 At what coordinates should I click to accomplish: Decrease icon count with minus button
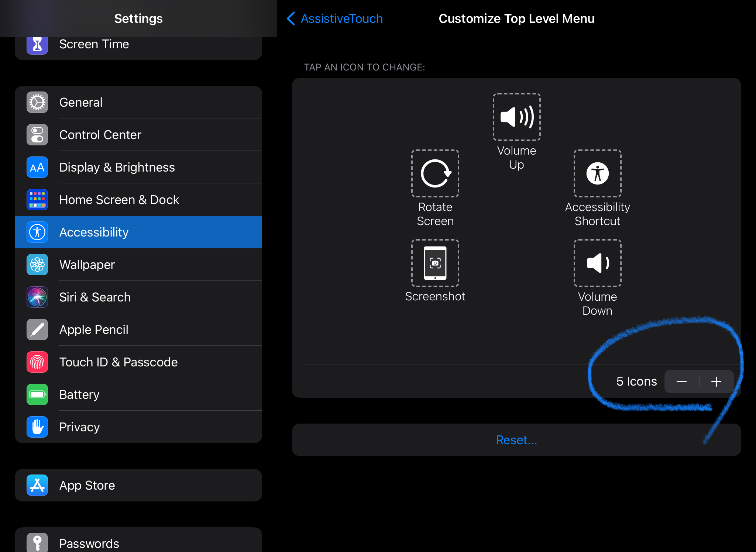point(681,382)
